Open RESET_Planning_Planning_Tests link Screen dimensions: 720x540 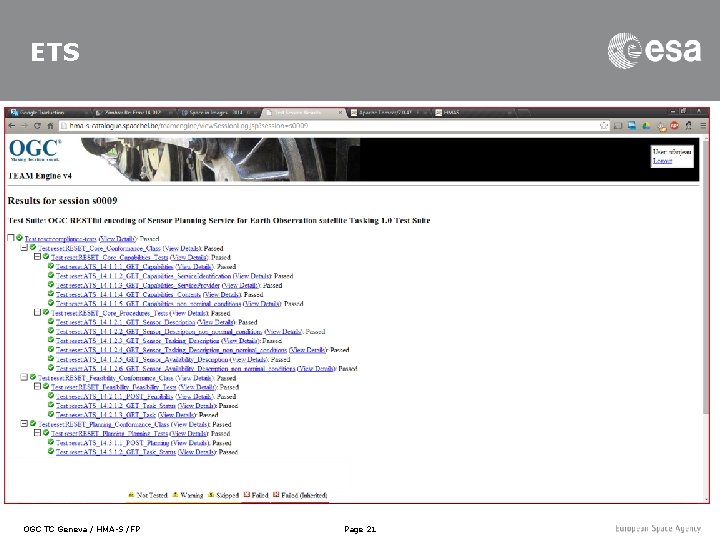pyautogui.click(x=109, y=433)
